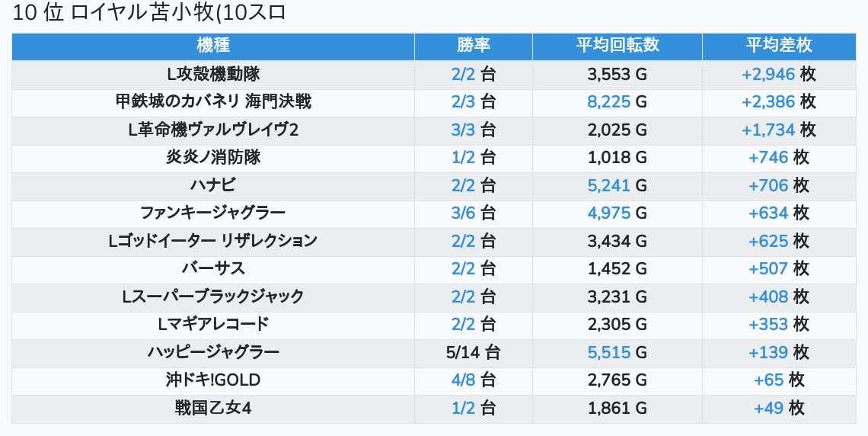Click the +2,946 average difference value
Viewport: 868px width, 436px height.
pos(768,74)
